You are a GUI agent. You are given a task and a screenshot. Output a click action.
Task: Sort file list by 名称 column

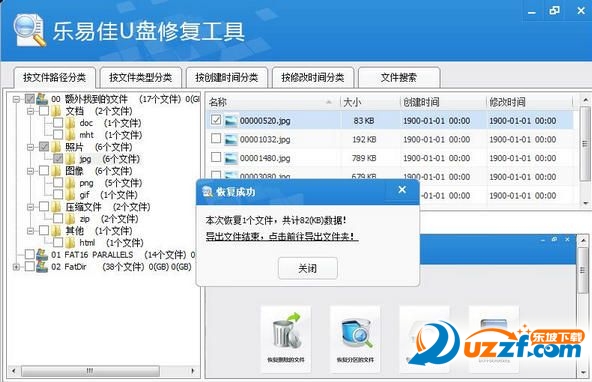click(x=274, y=102)
